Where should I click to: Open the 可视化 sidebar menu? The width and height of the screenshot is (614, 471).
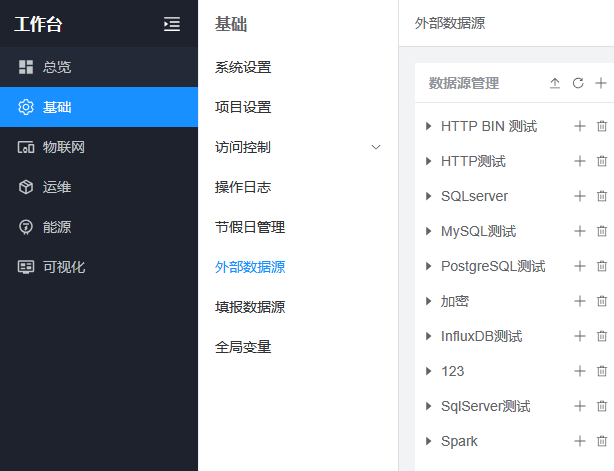[63, 267]
